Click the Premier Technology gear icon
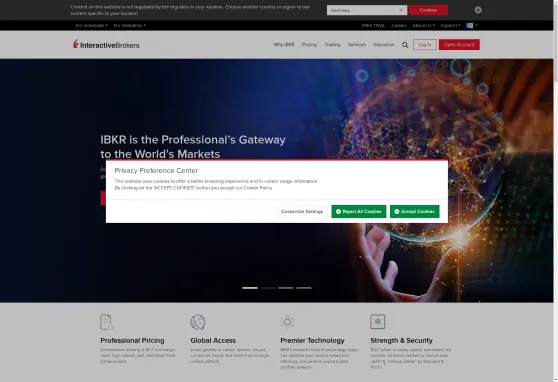This screenshot has width=558, height=382. [287, 322]
